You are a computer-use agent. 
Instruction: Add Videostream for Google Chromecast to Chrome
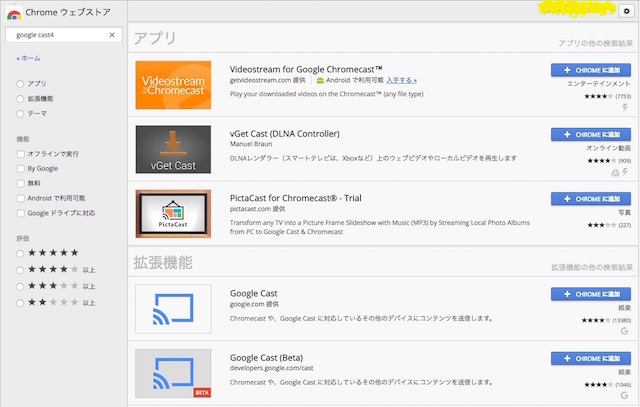coord(591,70)
